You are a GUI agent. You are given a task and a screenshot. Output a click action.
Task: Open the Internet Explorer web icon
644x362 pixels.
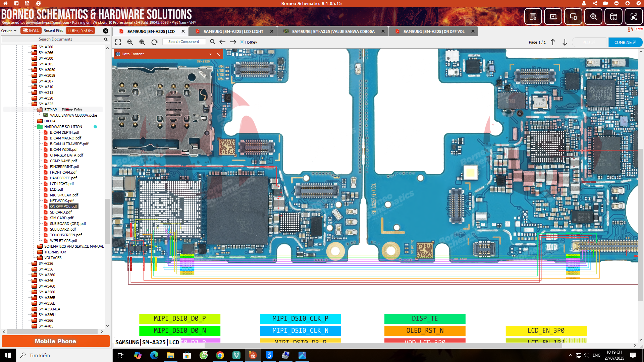click(x=38, y=3)
